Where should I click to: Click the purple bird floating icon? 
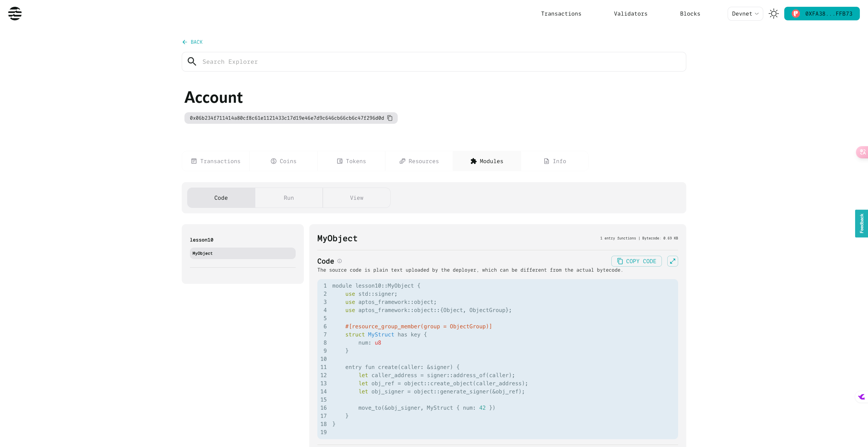(862, 396)
